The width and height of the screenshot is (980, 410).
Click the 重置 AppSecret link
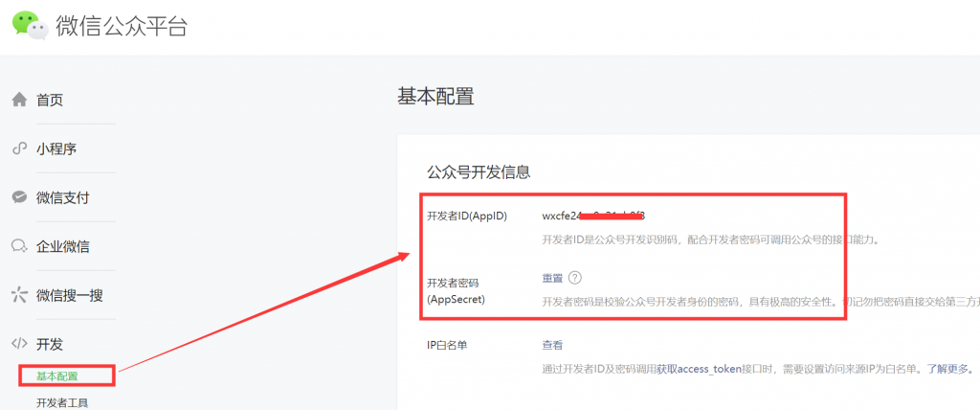552,279
